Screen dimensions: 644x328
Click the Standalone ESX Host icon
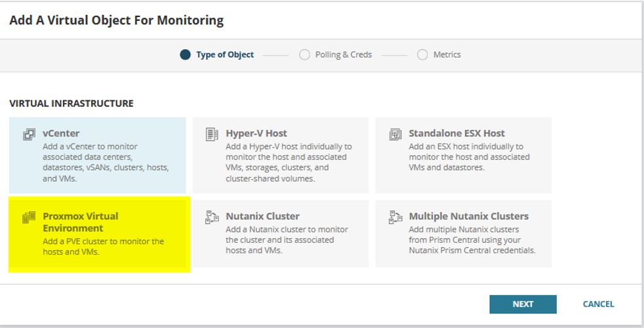tap(395, 134)
